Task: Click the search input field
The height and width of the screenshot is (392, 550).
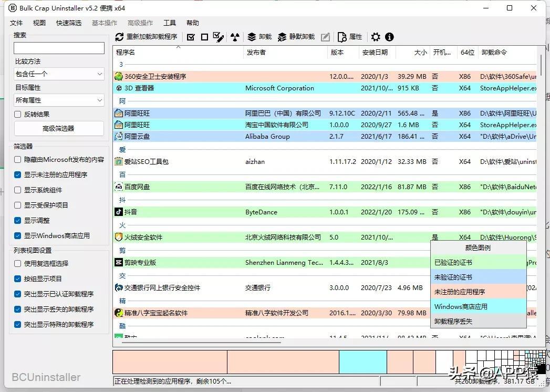Action: click(59, 48)
